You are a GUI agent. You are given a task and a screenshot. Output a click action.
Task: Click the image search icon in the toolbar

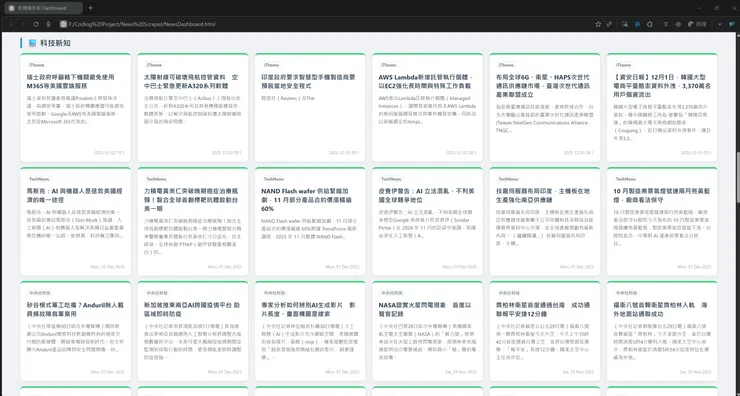[625, 24]
